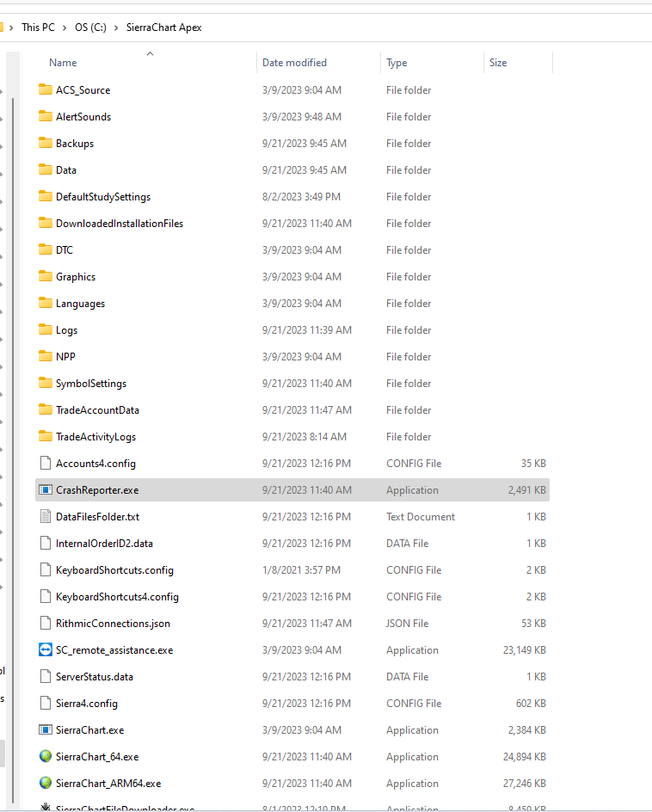
Task: Sort files by the Name column header
Action: coord(63,63)
